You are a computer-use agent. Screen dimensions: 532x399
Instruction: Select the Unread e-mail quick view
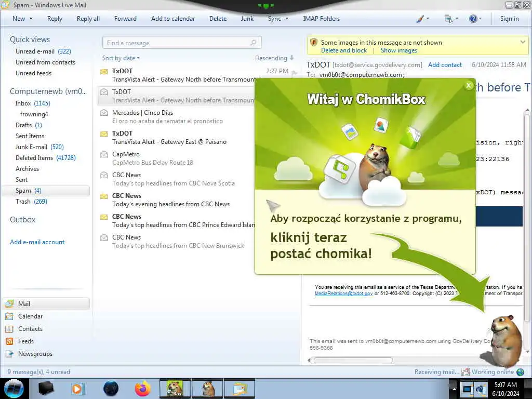pos(43,51)
